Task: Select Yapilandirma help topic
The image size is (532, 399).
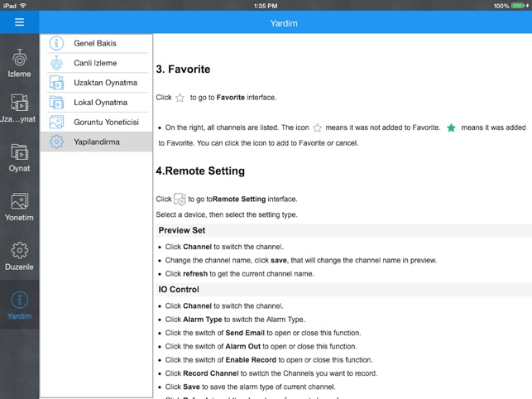Action: [96, 142]
